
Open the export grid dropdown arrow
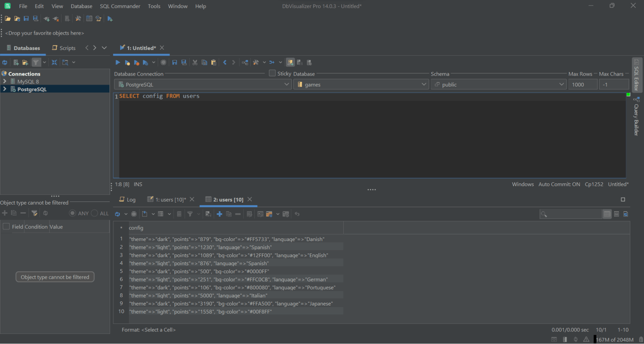pos(153,214)
